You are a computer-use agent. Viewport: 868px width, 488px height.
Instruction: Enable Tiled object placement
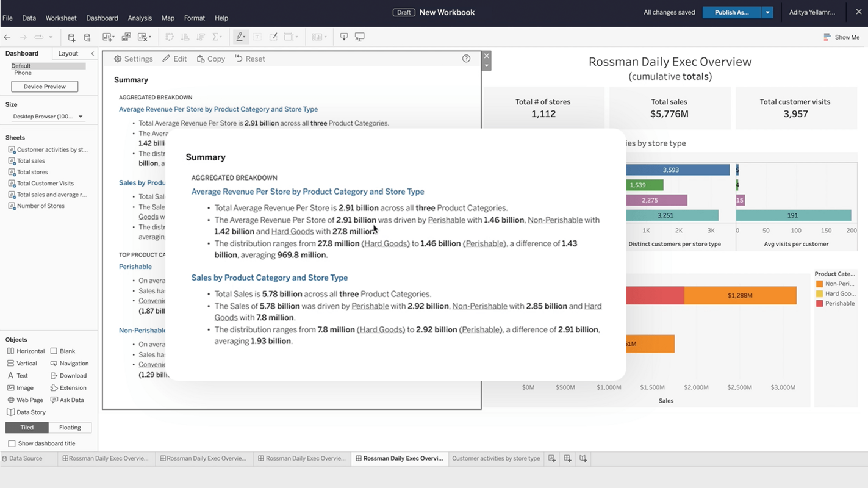pyautogui.click(x=26, y=427)
